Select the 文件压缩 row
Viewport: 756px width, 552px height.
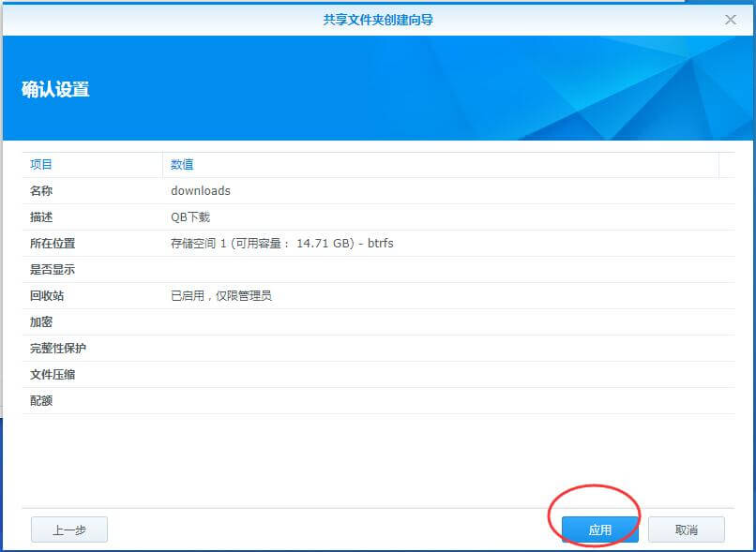[x=53, y=375]
